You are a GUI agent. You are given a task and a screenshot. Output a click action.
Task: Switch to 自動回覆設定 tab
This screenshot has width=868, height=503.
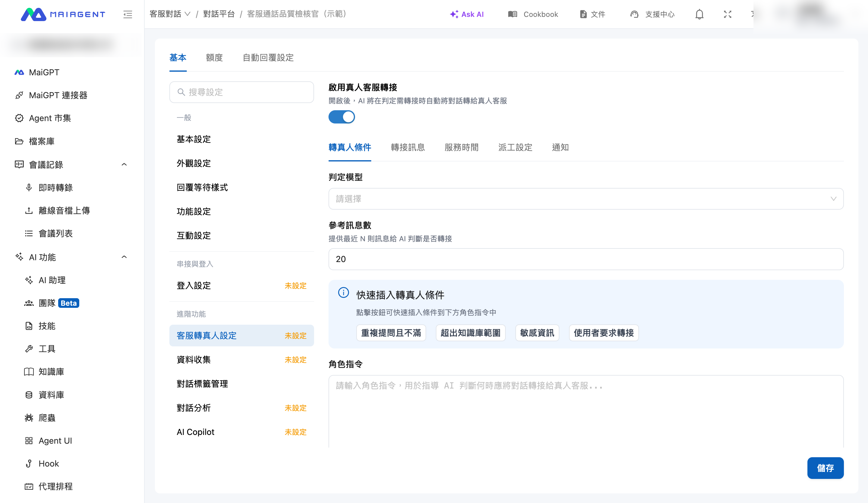[268, 58]
